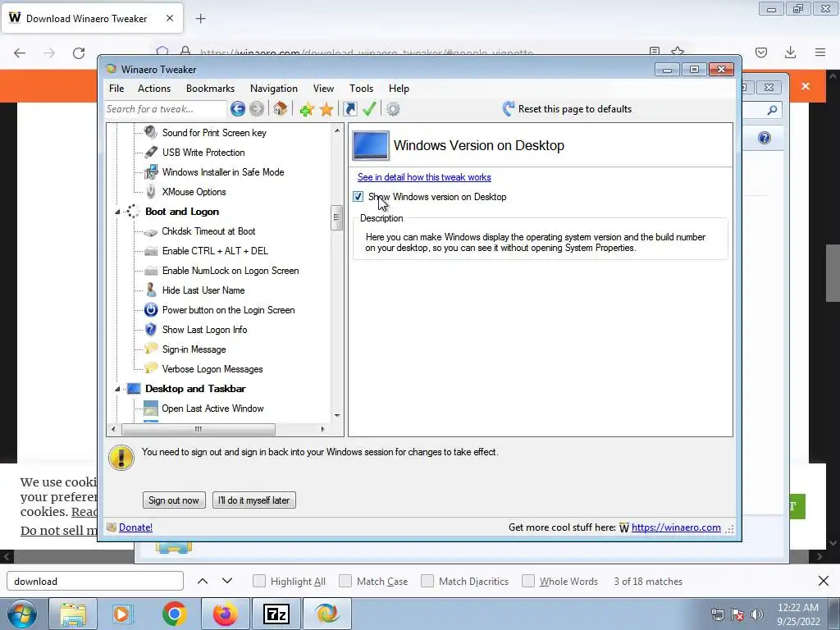Select Enable CTRL + ALT + DEL item
Viewport: 840px width, 630px height.
[x=215, y=251]
